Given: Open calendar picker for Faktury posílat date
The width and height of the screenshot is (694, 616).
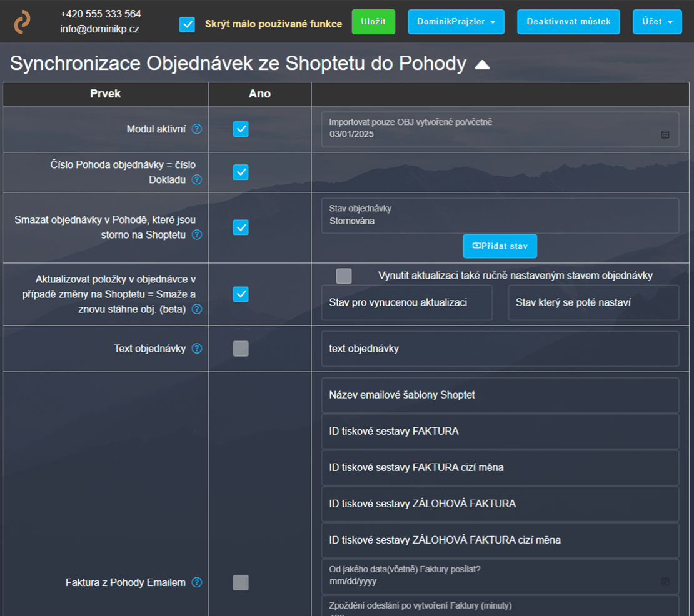Looking at the screenshot, I should 665,582.
